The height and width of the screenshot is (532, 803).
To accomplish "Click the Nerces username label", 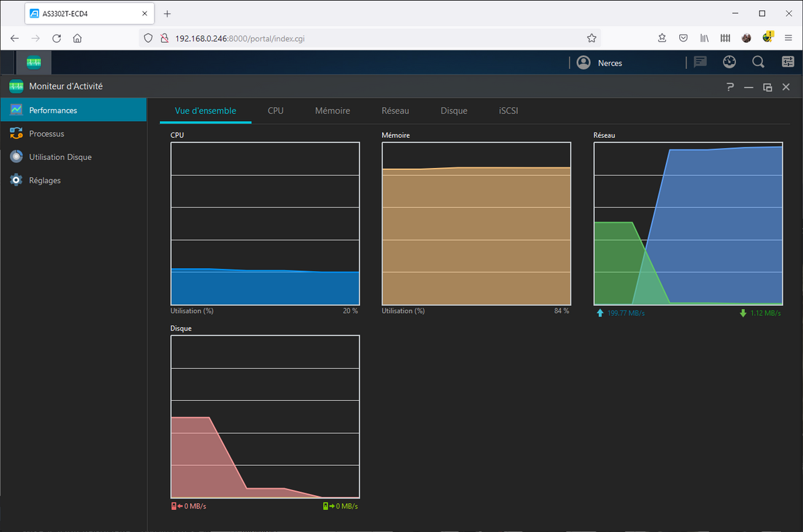I will [x=610, y=64].
